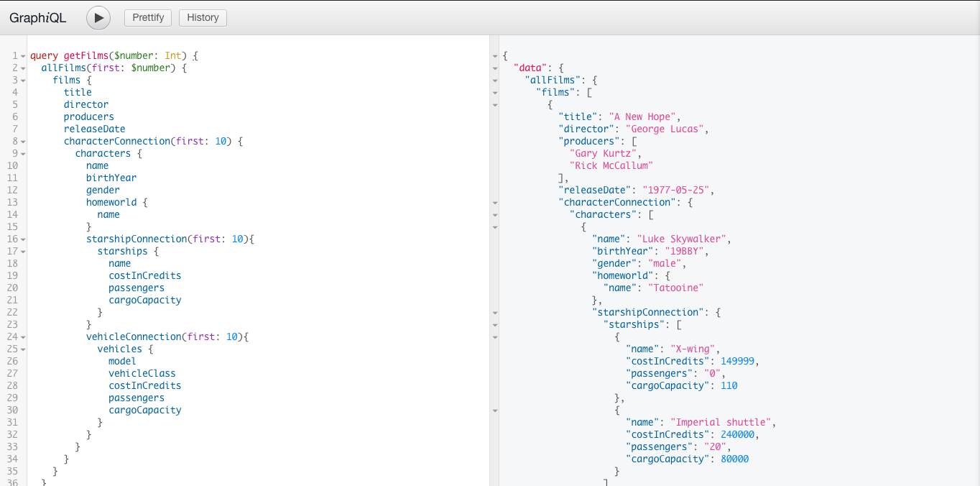Viewport: 980px width, 486px height.
Task: Collapse the getFilms query fold arrow on line 1
Action: 23,55
